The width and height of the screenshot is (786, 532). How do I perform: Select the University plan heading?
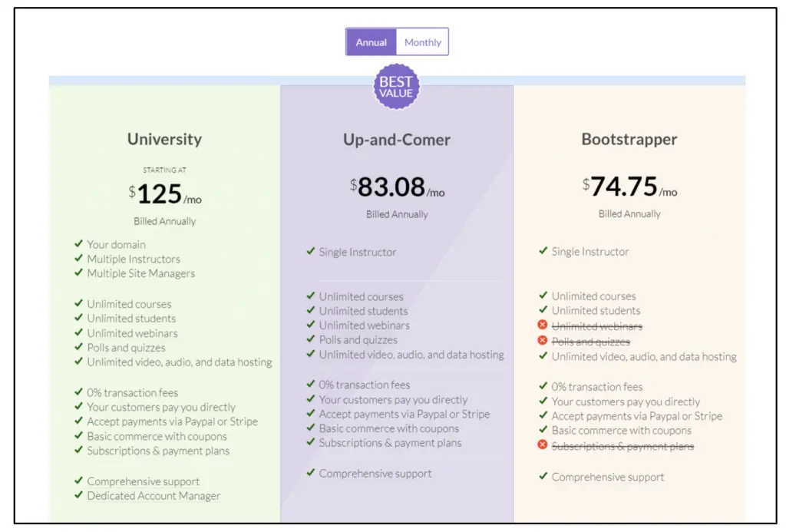click(164, 139)
